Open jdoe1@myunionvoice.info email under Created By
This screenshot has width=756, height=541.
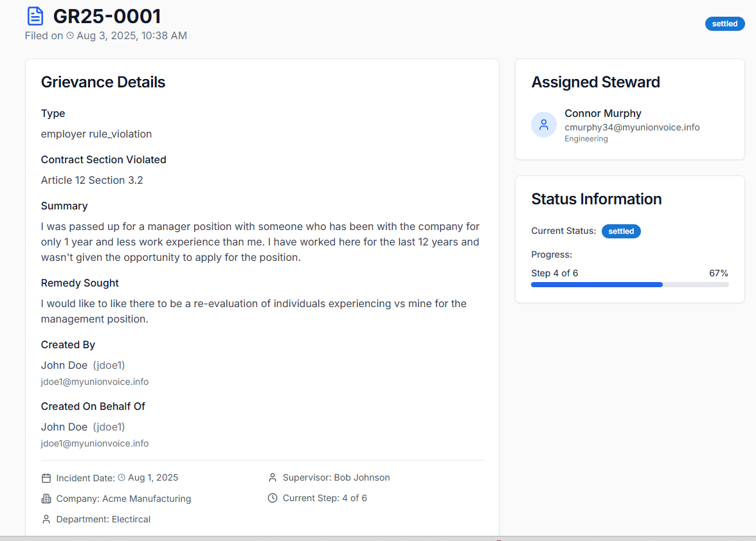pyautogui.click(x=94, y=381)
